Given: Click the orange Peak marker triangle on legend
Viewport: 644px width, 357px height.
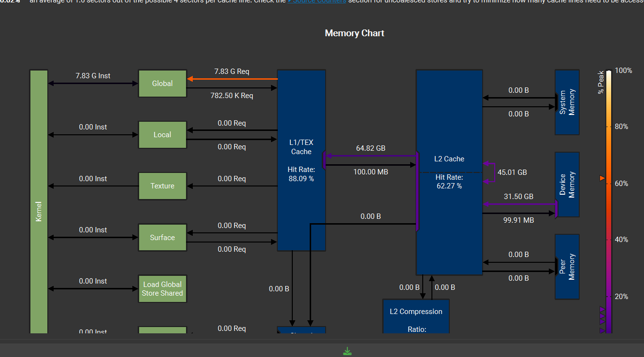Looking at the screenshot, I should (x=602, y=178).
